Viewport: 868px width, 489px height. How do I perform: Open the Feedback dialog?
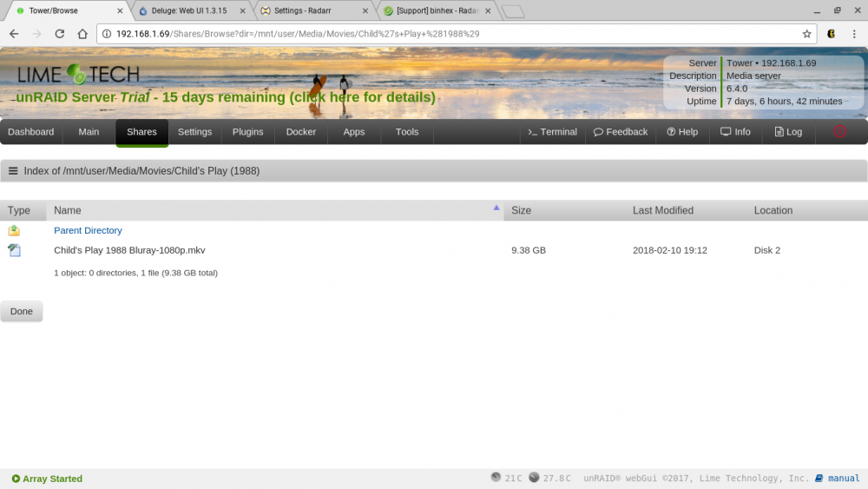click(621, 132)
